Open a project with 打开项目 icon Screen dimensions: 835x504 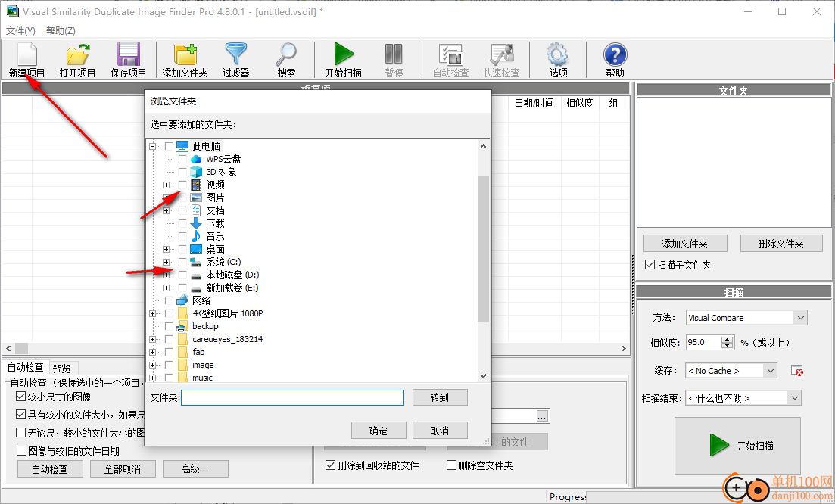(78, 54)
